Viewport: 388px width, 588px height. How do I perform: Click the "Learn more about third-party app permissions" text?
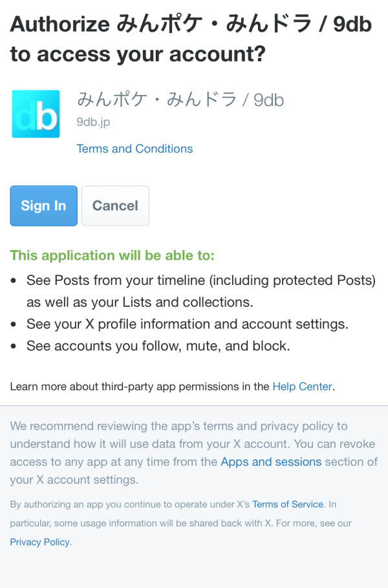point(139,387)
